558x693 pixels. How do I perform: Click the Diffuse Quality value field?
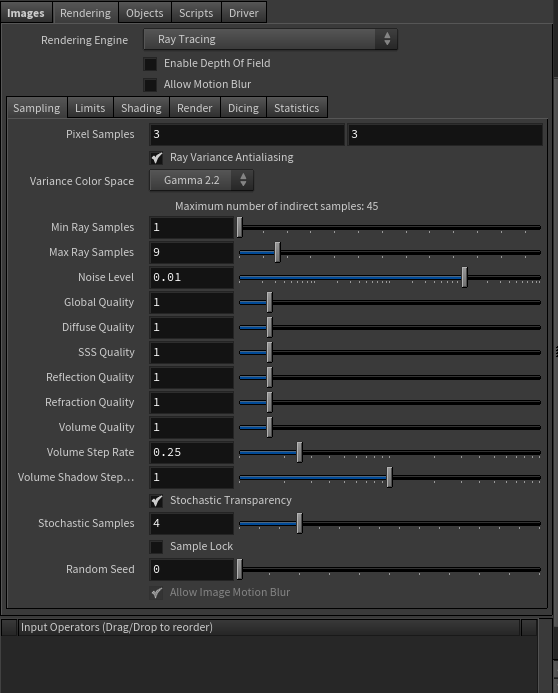tap(191, 327)
